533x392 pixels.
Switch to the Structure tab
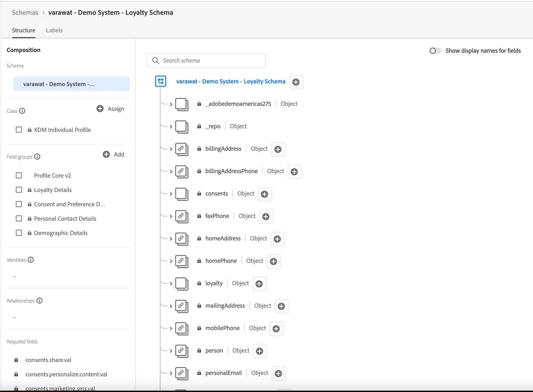24,30
